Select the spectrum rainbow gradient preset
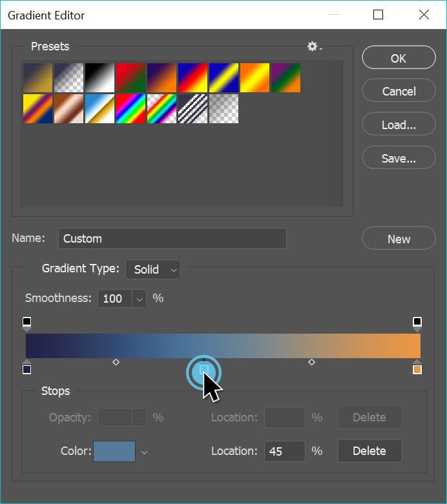The height and width of the screenshot is (504, 447). (x=130, y=108)
